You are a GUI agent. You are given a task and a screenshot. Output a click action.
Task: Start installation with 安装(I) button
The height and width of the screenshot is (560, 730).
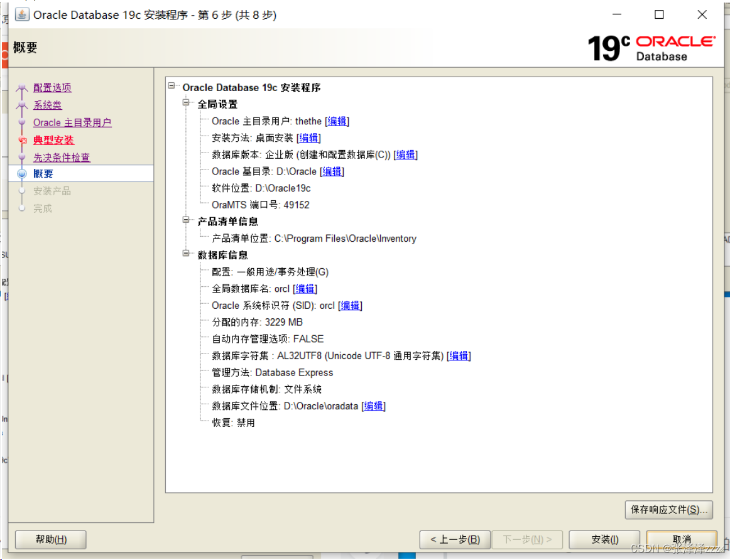(x=604, y=539)
